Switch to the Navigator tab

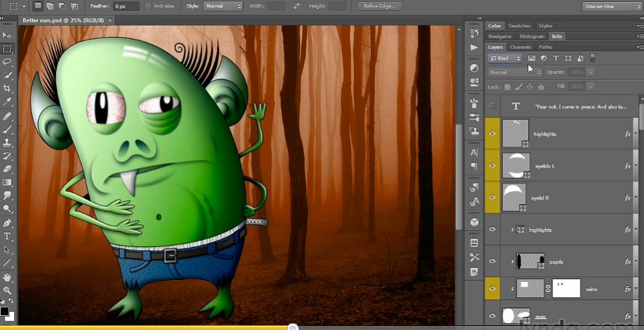(x=500, y=37)
